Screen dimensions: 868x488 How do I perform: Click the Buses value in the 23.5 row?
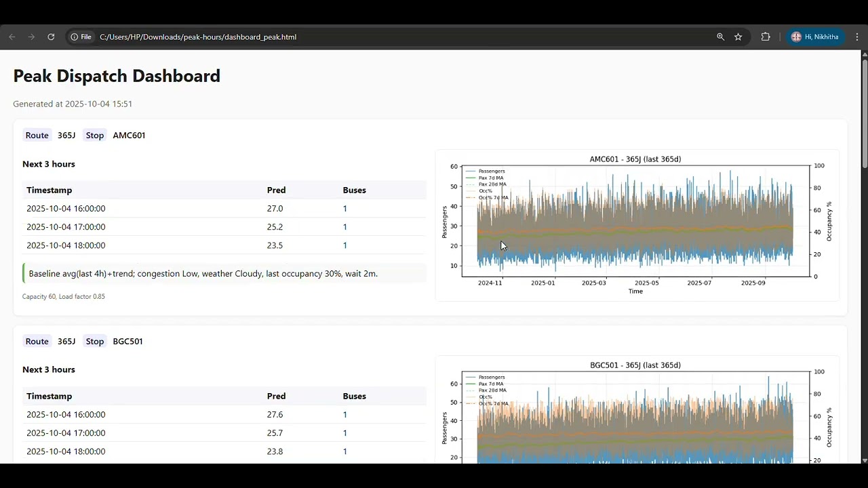[x=344, y=245]
